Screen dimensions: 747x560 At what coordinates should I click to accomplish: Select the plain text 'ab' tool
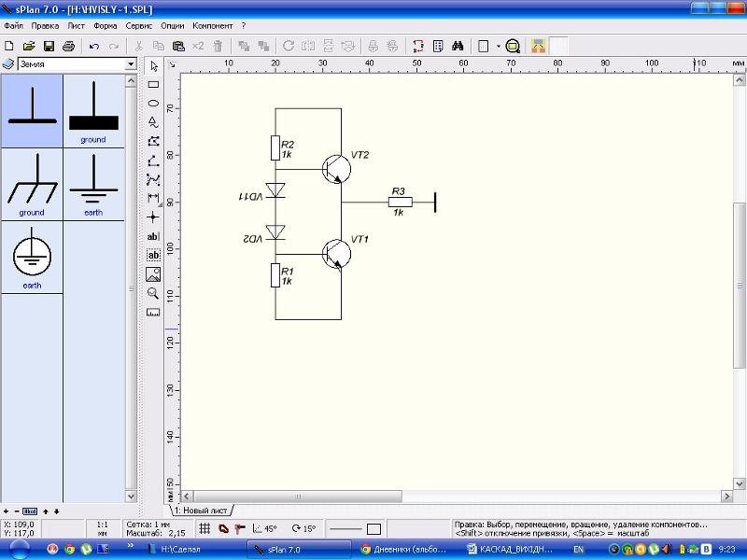tap(153, 237)
